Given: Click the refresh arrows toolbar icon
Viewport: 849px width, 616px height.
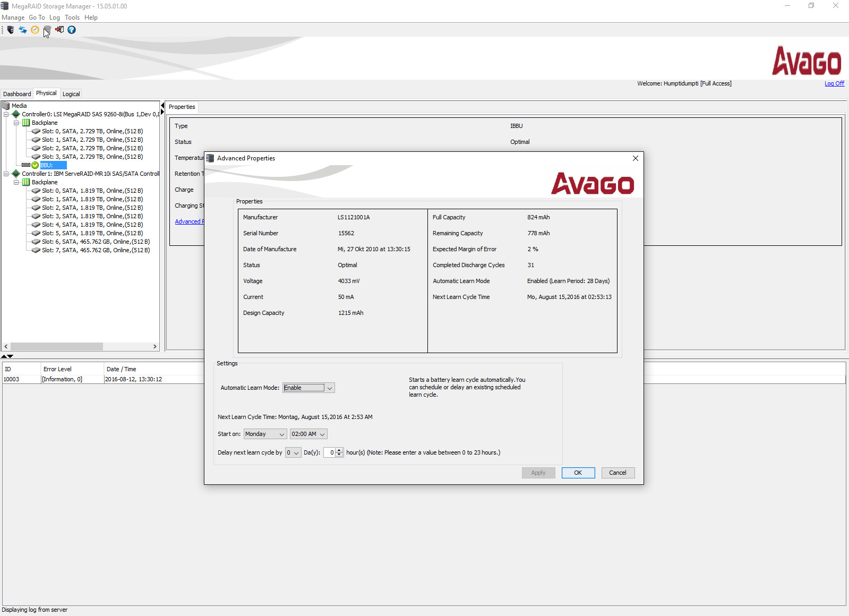Looking at the screenshot, I should [x=23, y=30].
